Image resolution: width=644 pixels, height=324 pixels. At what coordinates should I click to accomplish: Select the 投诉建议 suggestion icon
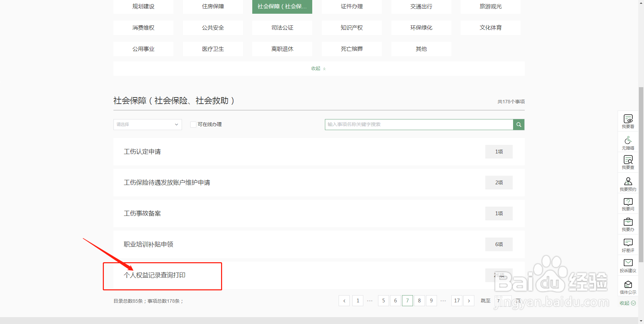628,265
